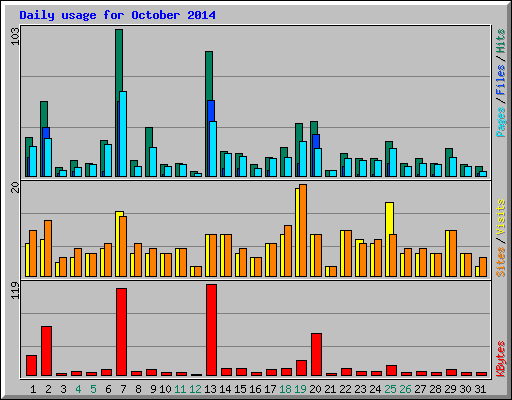Click day "2" on the x-axis
The image size is (512, 400).
pyautogui.click(x=48, y=389)
